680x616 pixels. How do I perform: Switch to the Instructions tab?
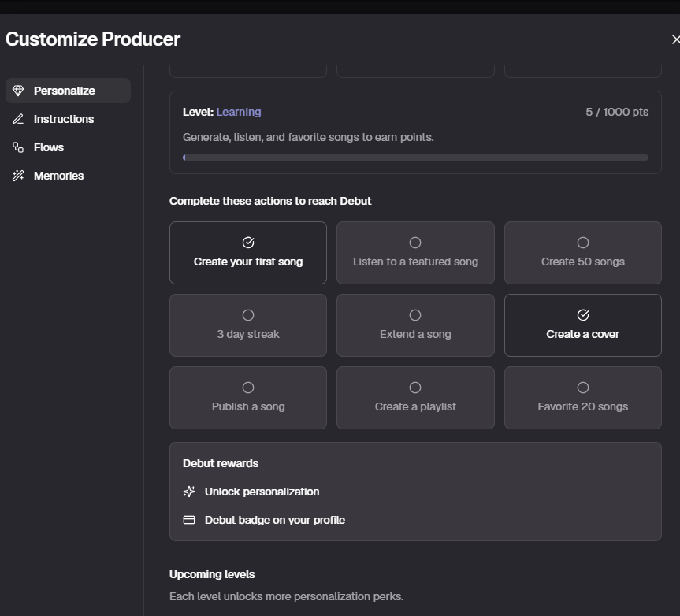coord(63,118)
